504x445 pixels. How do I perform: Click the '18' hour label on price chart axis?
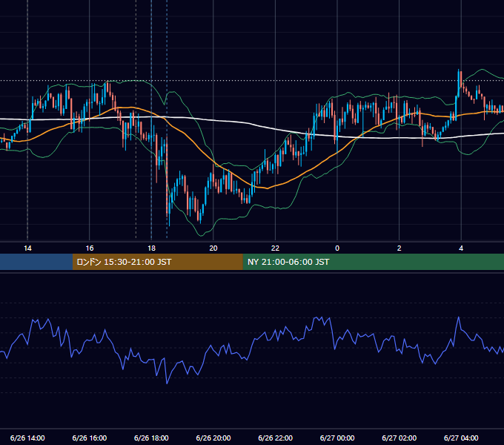click(151, 248)
